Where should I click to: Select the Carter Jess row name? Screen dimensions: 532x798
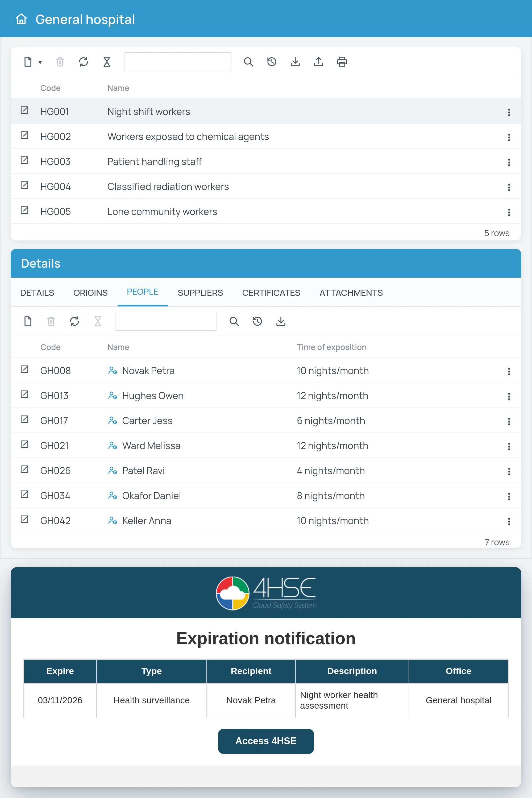pos(147,421)
